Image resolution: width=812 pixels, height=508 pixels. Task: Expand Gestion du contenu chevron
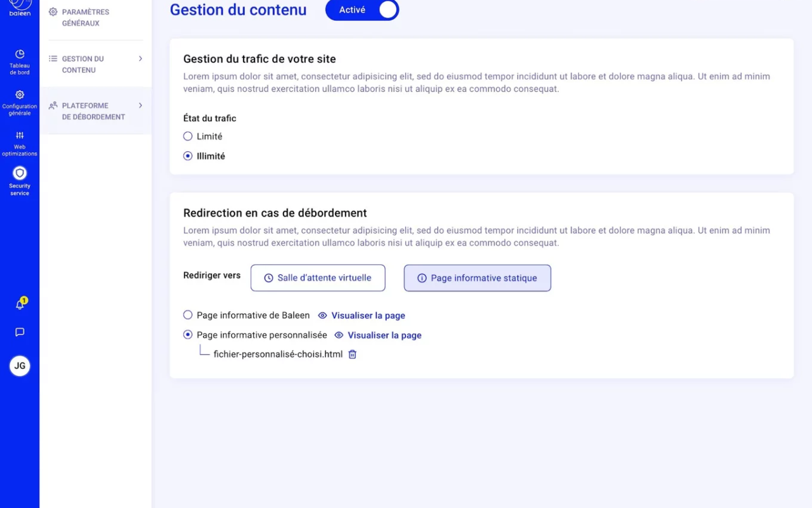pyautogui.click(x=140, y=58)
